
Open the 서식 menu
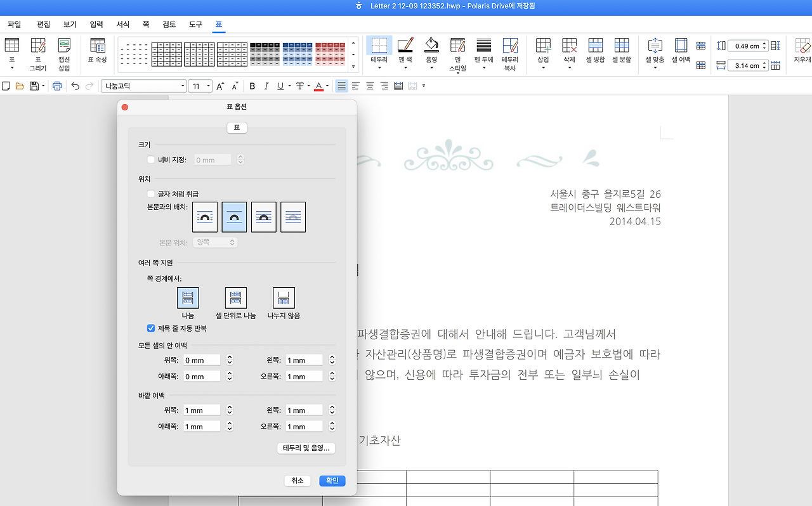123,24
